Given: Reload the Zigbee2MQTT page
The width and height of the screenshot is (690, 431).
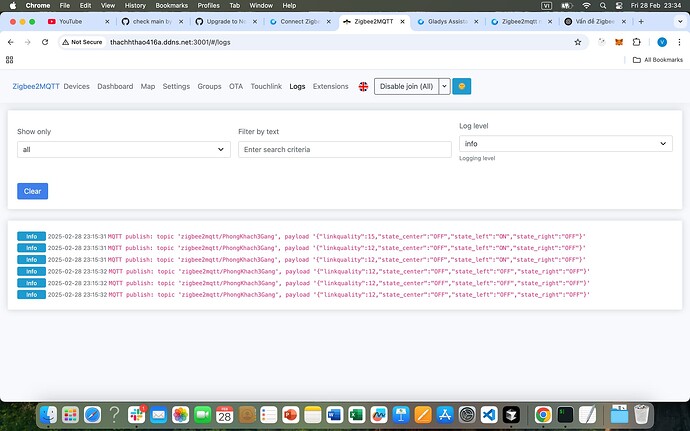Looking at the screenshot, I should click(x=46, y=42).
